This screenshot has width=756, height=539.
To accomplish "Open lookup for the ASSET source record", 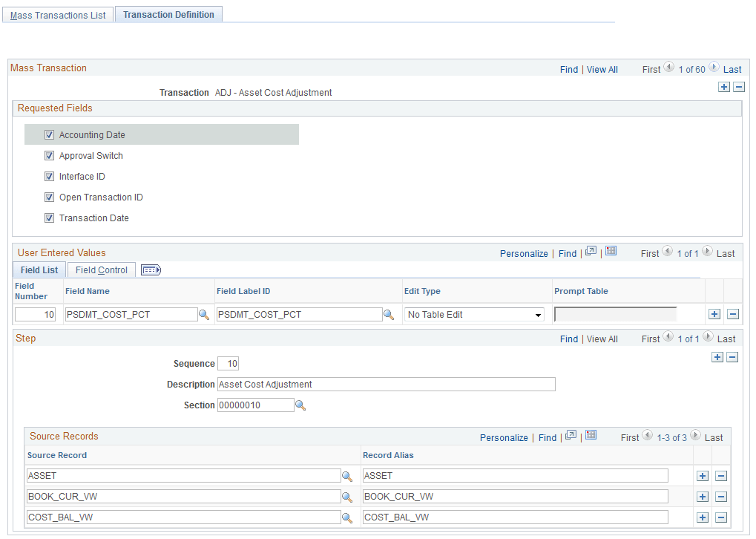I will click(347, 476).
